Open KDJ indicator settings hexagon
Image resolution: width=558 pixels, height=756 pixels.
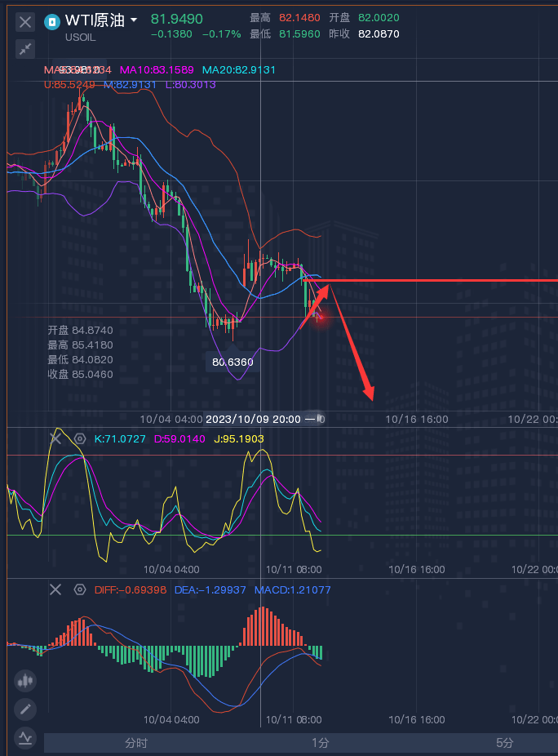click(x=80, y=438)
